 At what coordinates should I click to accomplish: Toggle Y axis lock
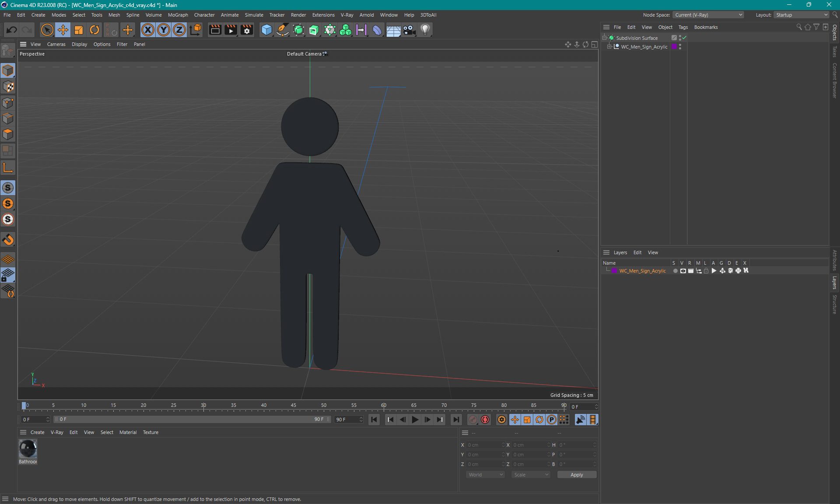164,30
